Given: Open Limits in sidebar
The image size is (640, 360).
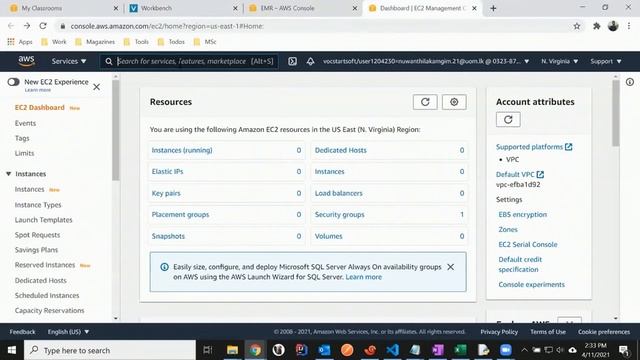Looking at the screenshot, I should click(x=24, y=153).
